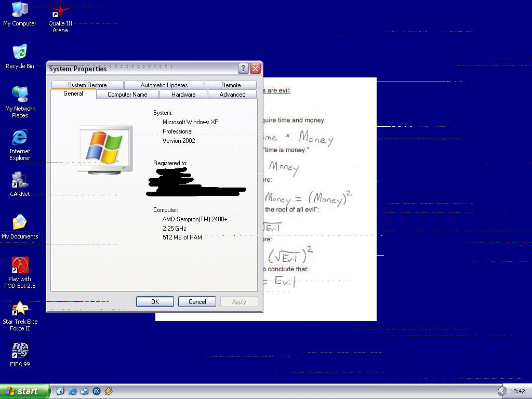Click 'time is money.' text in background image
Screen dimensions: 532x399
point(286,150)
